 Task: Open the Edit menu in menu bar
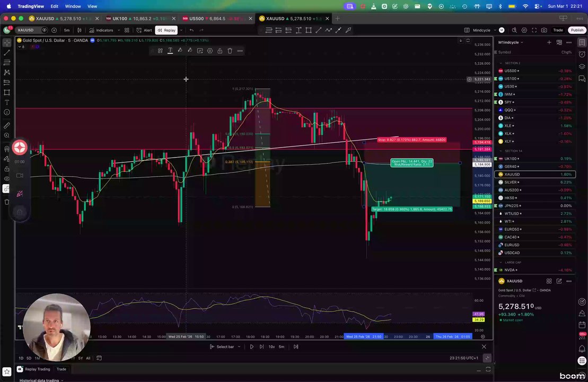pyautogui.click(x=55, y=6)
